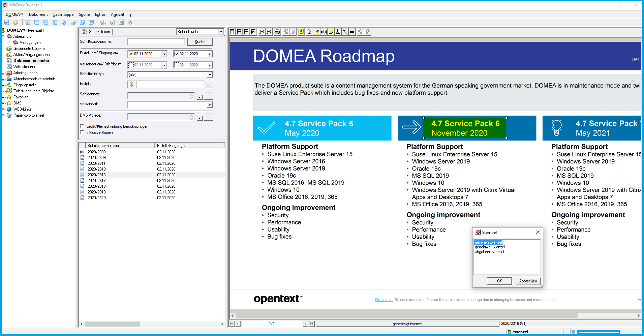Viewport: 644px width, 336px height.
Task: Click the zoom out magnifier icon
Action: (x=269, y=32)
